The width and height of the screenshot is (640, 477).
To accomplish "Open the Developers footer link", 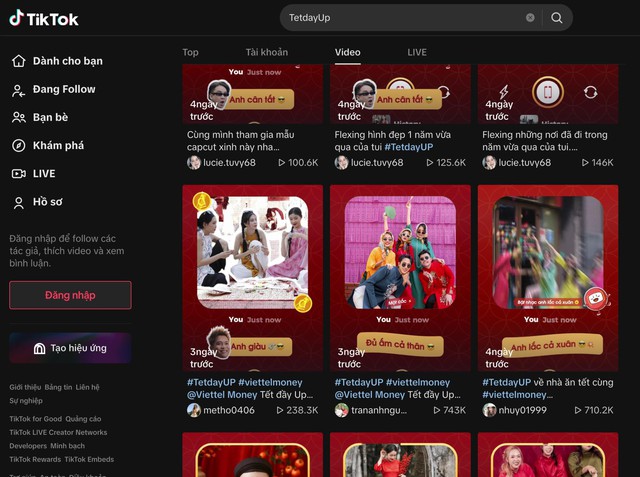I will (27, 446).
